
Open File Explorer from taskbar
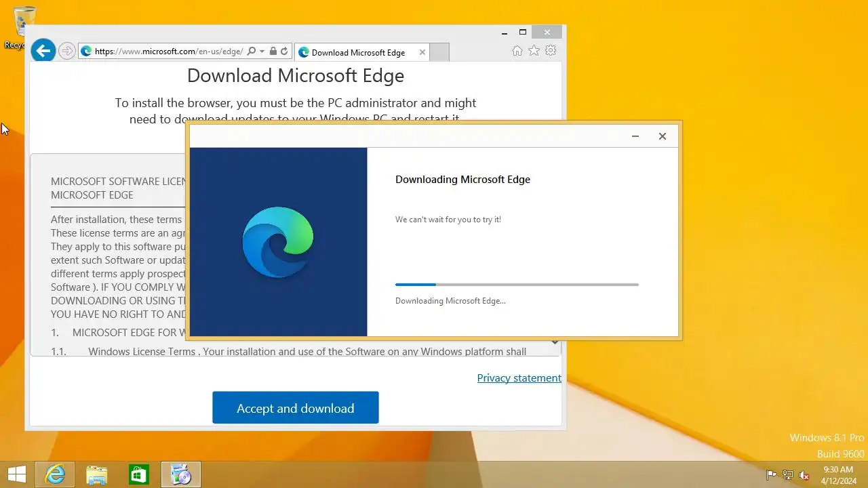[x=97, y=474]
